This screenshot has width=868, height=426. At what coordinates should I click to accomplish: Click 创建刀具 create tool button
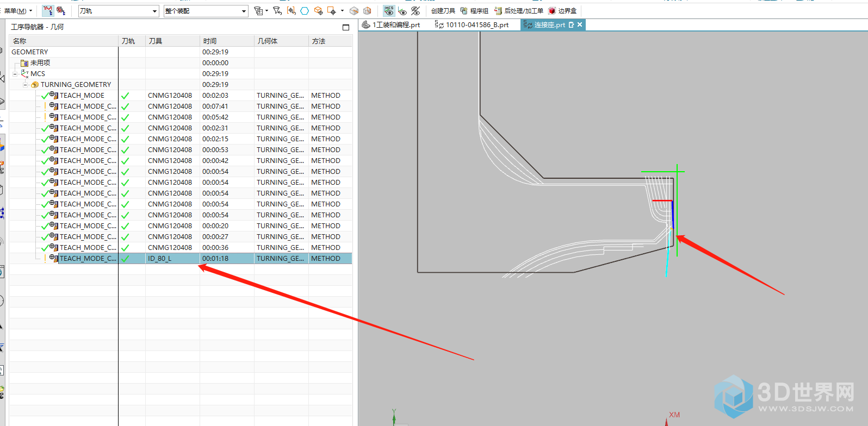[x=443, y=11]
